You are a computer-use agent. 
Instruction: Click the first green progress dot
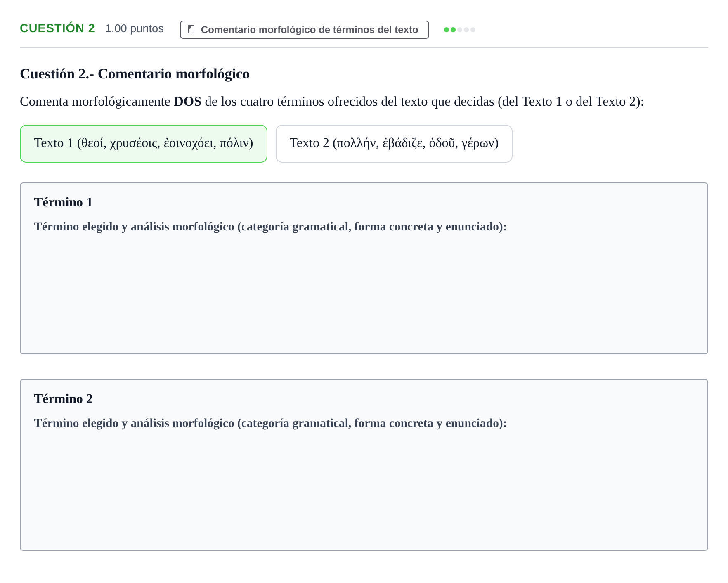pos(447,30)
